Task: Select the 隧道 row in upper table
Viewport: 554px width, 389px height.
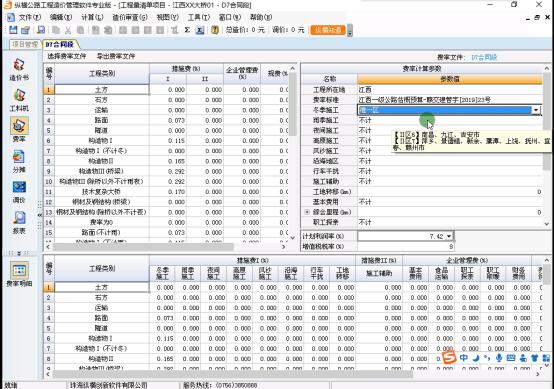Action: (x=102, y=131)
